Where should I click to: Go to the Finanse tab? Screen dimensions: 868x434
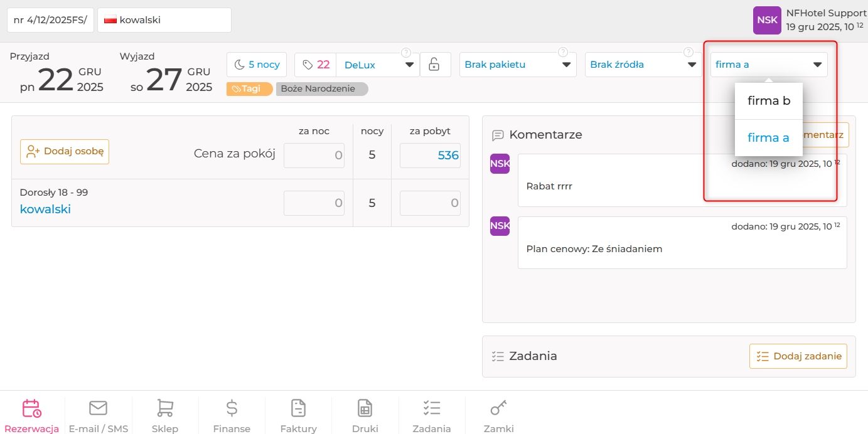(232, 416)
